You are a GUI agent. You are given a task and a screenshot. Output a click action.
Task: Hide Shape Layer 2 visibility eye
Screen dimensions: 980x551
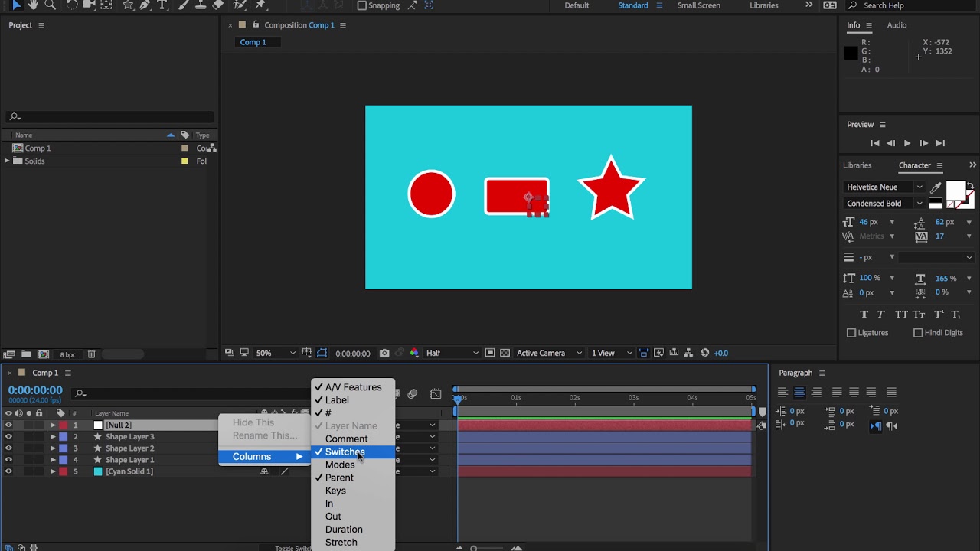pos(8,448)
